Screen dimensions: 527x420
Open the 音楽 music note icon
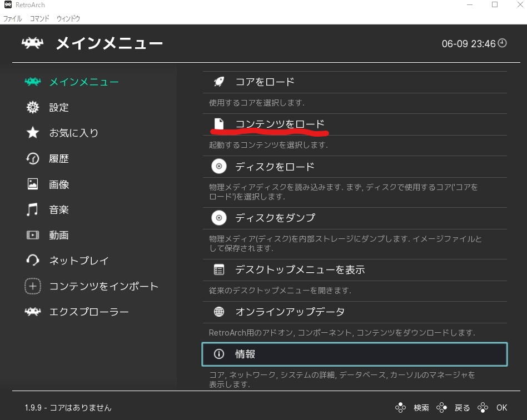33,209
